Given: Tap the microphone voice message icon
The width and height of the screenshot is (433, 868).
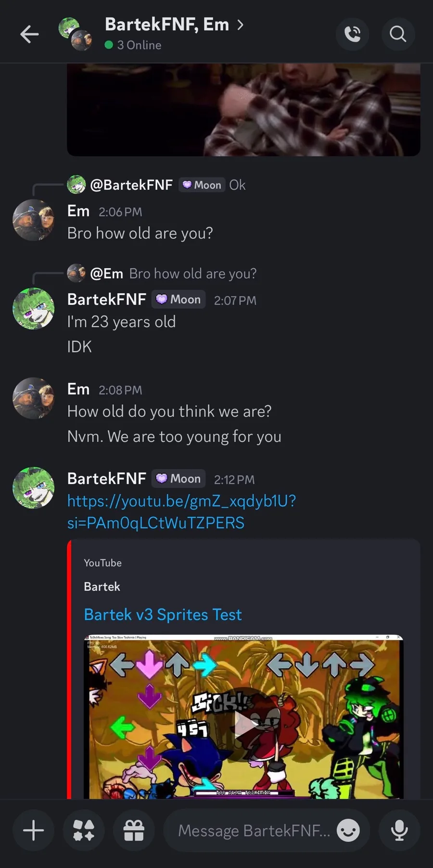Looking at the screenshot, I should [x=399, y=830].
